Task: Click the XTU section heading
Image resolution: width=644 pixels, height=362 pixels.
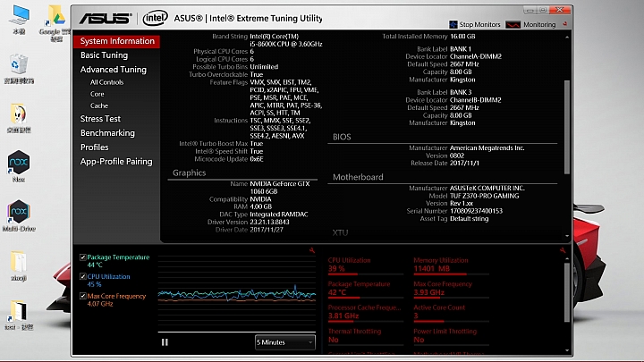Action: (340, 232)
